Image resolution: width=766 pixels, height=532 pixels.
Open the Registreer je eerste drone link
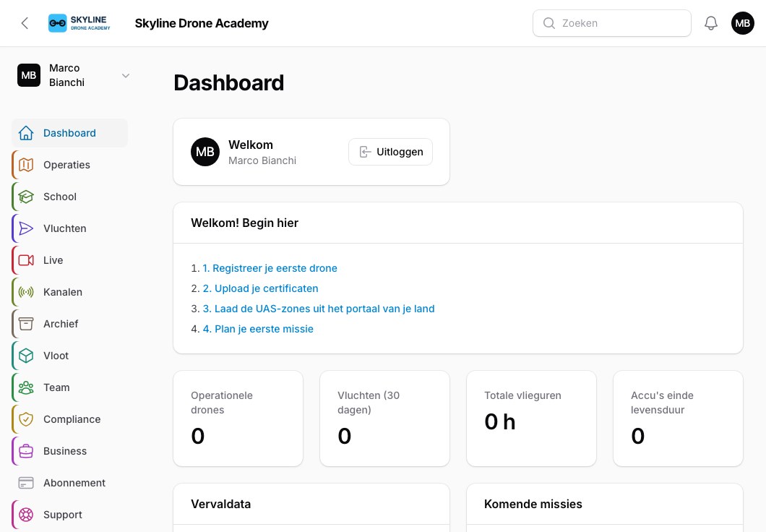tap(270, 268)
